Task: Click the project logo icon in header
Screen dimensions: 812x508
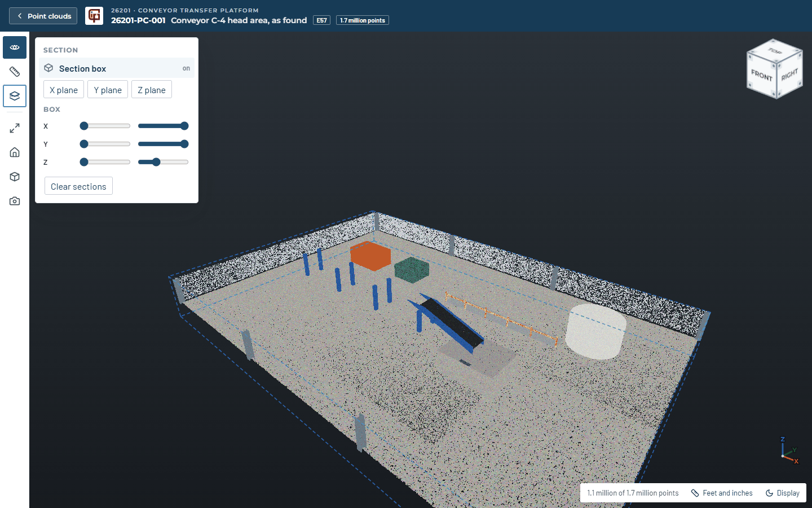Action: [x=94, y=16]
